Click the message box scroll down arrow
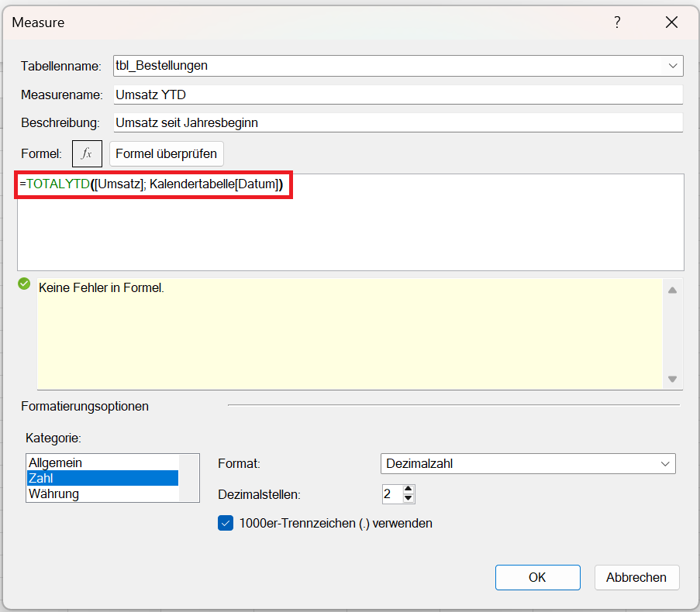 pyautogui.click(x=672, y=379)
